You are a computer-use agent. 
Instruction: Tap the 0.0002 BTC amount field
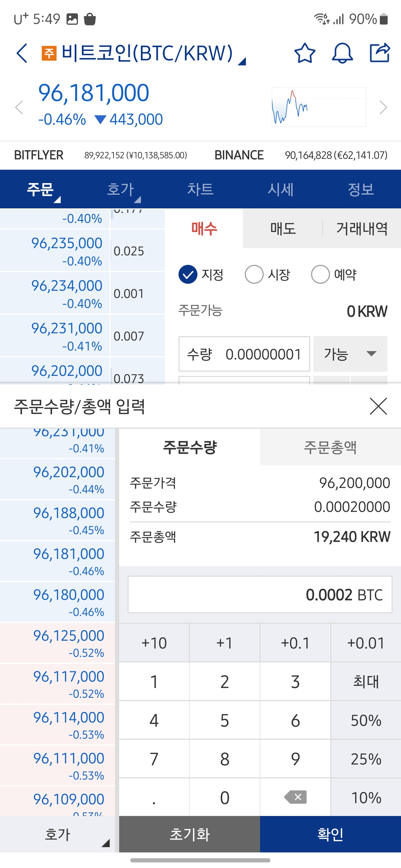pos(260,595)
